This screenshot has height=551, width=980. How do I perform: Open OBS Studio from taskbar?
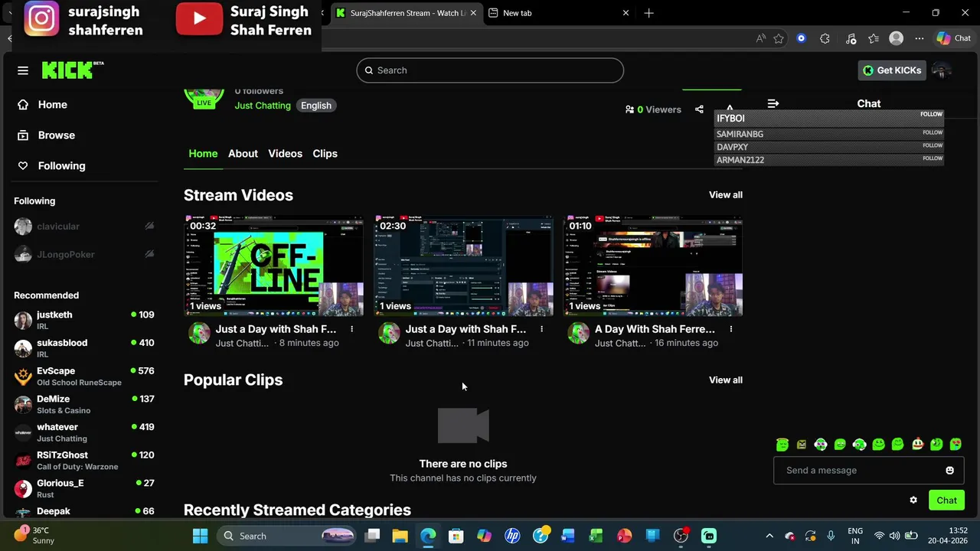coord(680,536)
